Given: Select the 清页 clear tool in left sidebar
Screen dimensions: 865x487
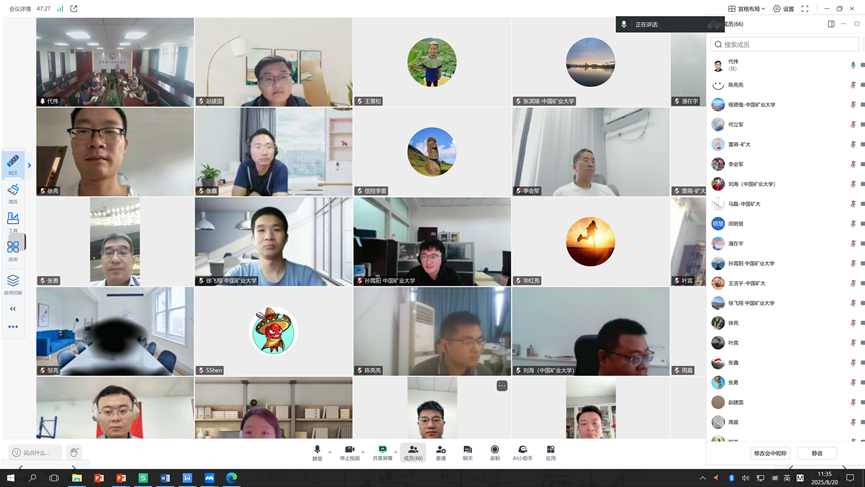Looking at the screenshot, I should click(13, 192).
